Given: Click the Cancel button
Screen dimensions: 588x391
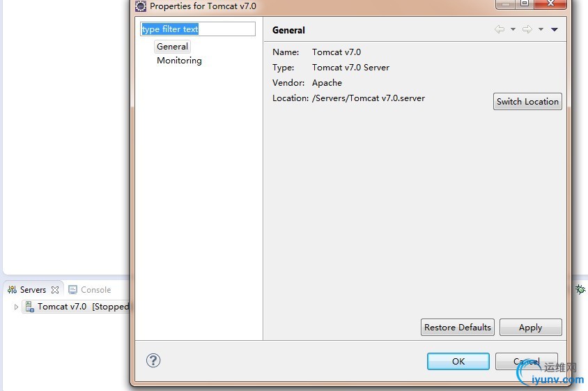Looking at the screenshot, I should pyautogui.click(x=527, y=361).
